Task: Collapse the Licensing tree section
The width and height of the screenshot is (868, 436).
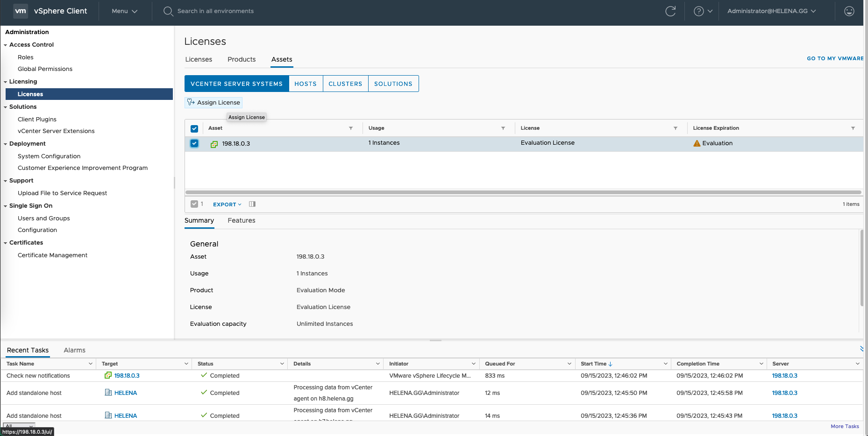Action: tap(6, 82)
